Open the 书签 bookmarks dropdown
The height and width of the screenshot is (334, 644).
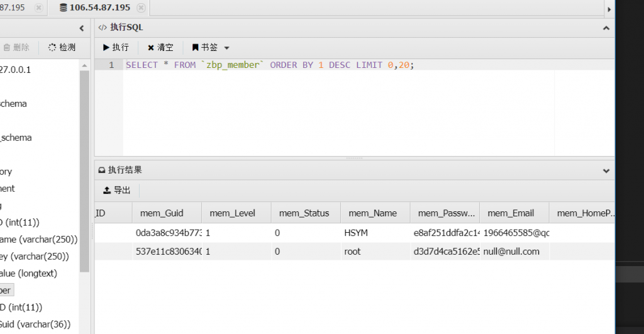(211, 47)
